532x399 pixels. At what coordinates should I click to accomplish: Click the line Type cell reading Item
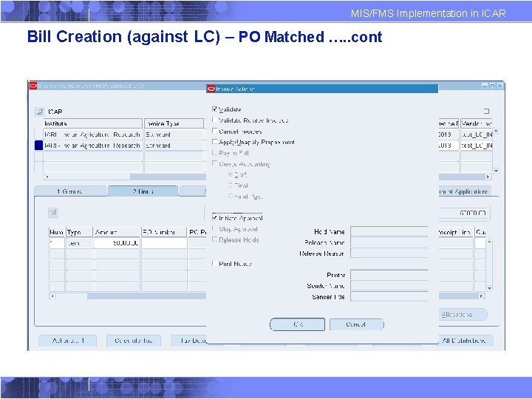[x=79, y=243]
